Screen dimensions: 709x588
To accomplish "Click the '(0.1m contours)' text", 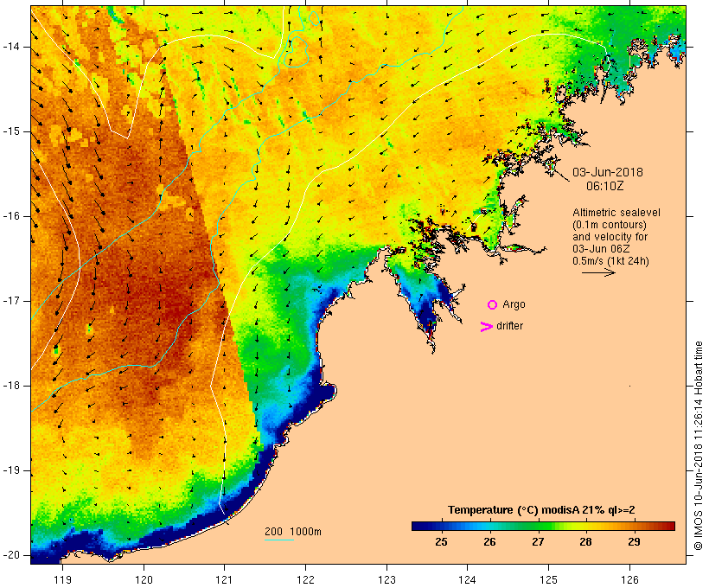I will click(610, 225).
